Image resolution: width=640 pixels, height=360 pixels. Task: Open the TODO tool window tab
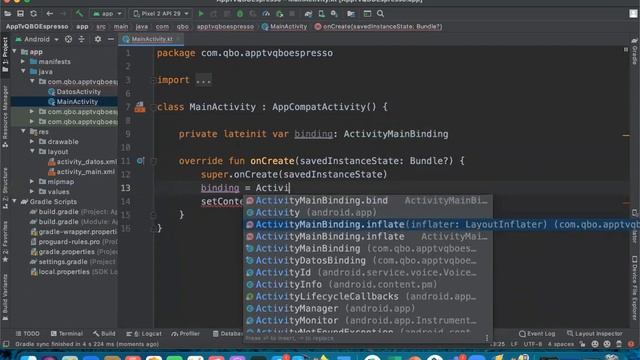28,333
